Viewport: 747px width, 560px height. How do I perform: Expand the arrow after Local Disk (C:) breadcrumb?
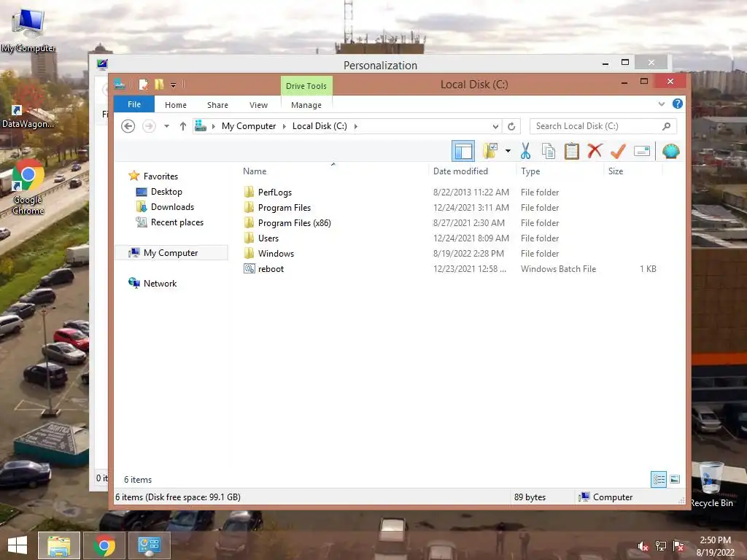click(356, 126)
